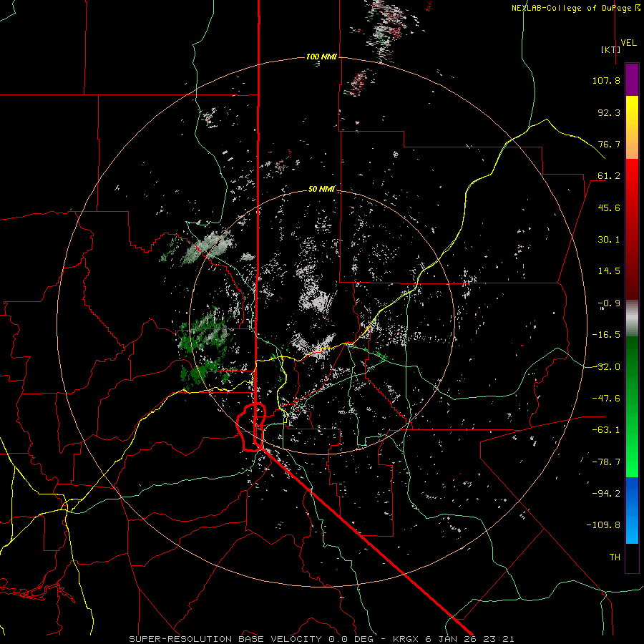Click the 61.2 legend value
The width and height of the screenshot is (644, 644).
point(609,176)
